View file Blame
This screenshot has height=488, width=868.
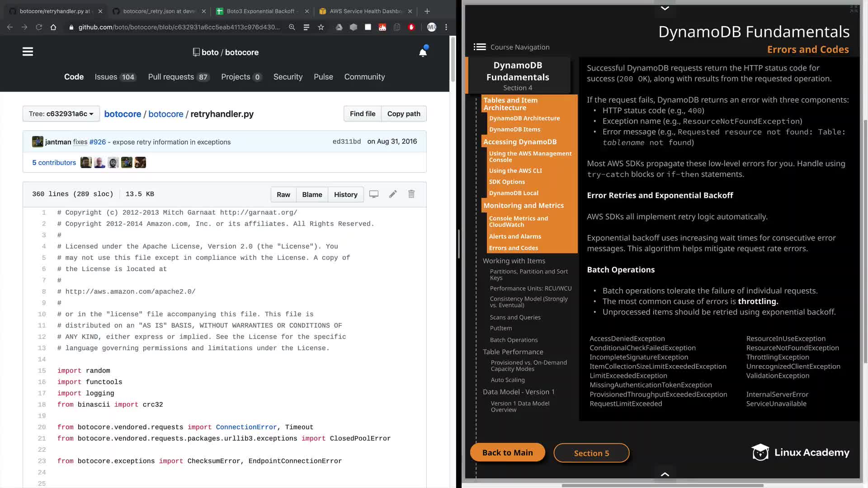(312, 195)
